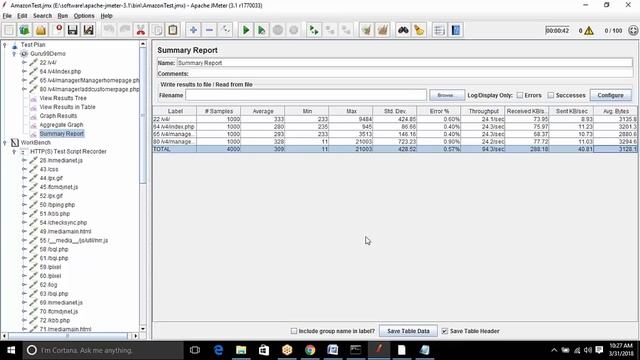
Task: Click the Search binoculars icon
Action: click(x=403, y=30)
